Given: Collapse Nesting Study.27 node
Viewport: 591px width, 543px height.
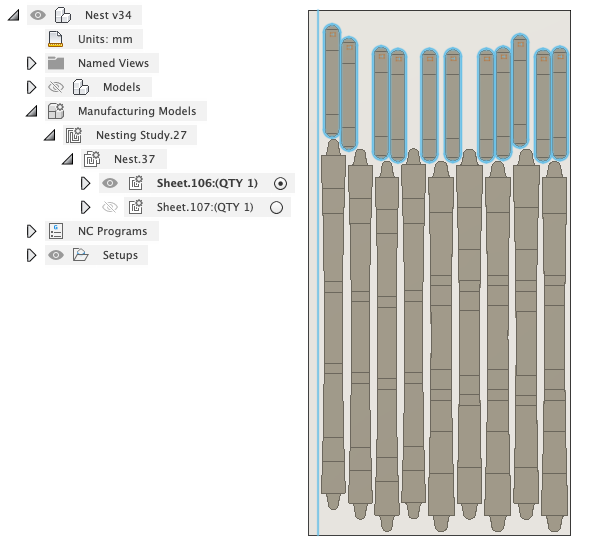Looking at the screenshot, I should (x=50, y=135).
